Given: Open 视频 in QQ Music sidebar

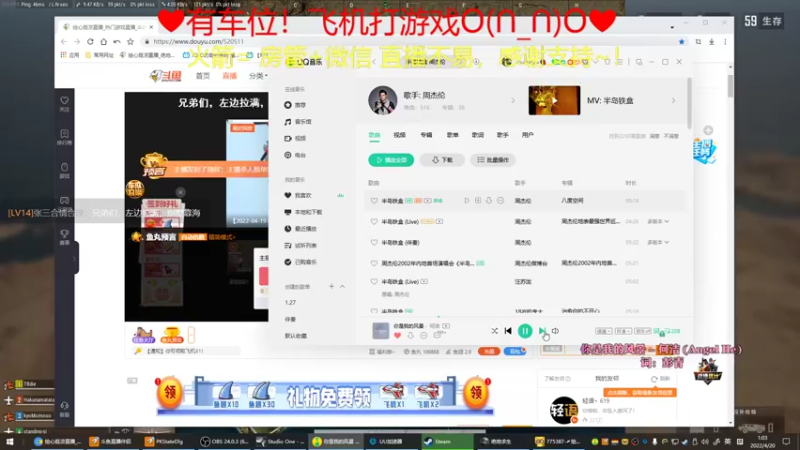Looking at the screenshot, I should pos(295,139).
